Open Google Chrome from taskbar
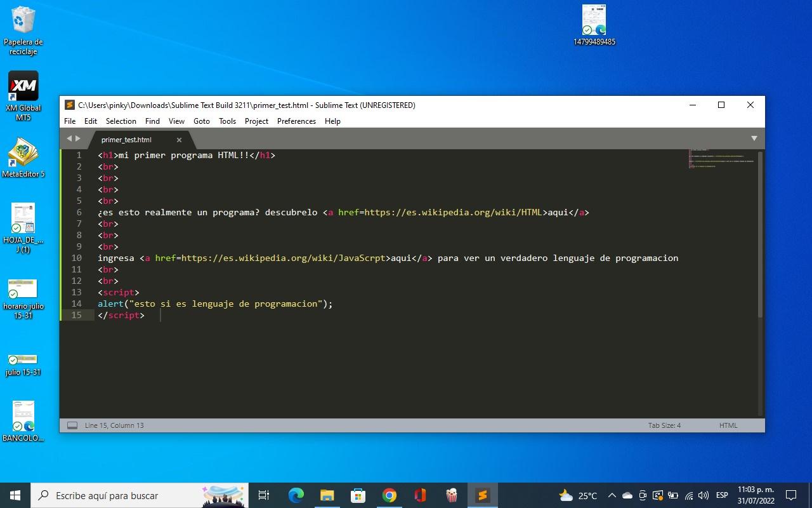The height and width of the screenshot is (508, 812). (x=389, y=495)
